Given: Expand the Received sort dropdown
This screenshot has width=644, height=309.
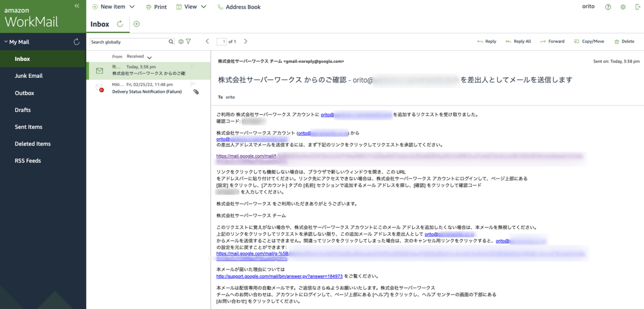Looking at the screenshot, I should pyautogui.click(x=149, y=57).
